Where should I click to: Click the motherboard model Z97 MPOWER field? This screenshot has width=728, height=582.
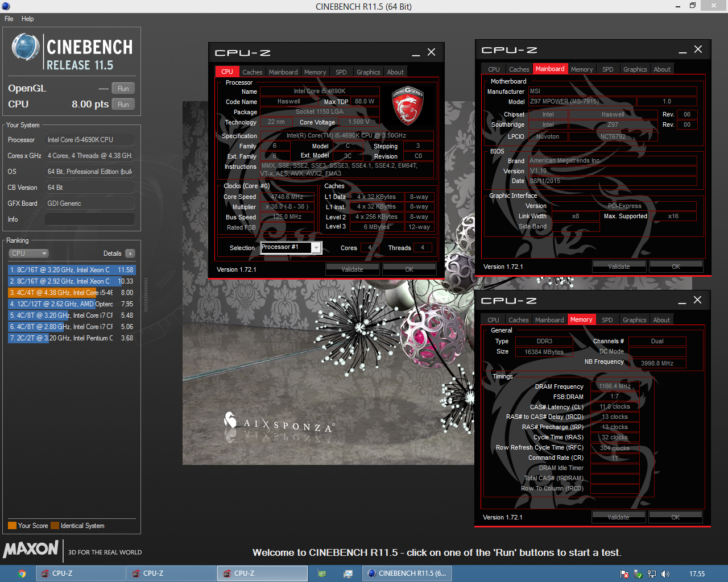[582, 101]
